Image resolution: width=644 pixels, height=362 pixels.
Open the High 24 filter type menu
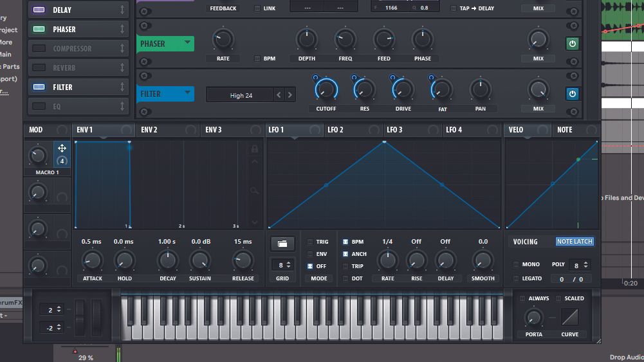(241, 95)
